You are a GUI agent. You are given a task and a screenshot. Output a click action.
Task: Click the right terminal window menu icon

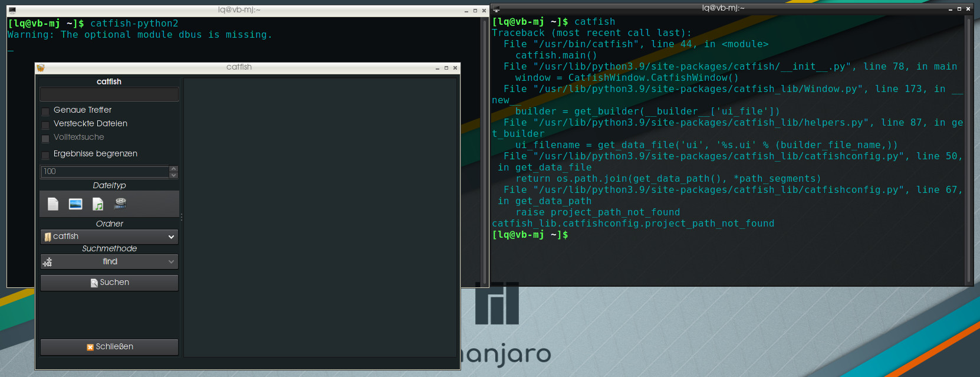(x=496, y=9)
